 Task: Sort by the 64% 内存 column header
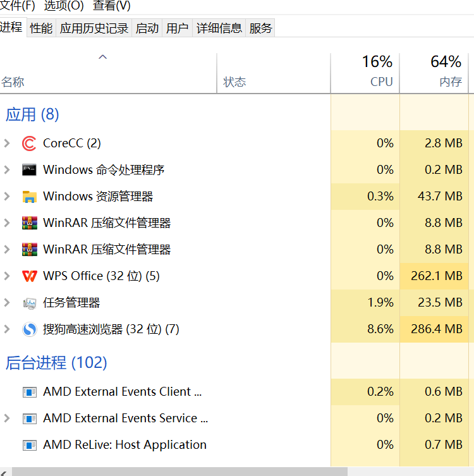[x=434, y=73]
